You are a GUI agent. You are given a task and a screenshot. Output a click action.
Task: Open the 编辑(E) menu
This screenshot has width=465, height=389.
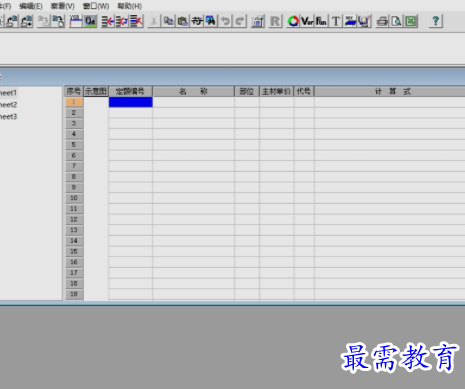tap(31, 6)
